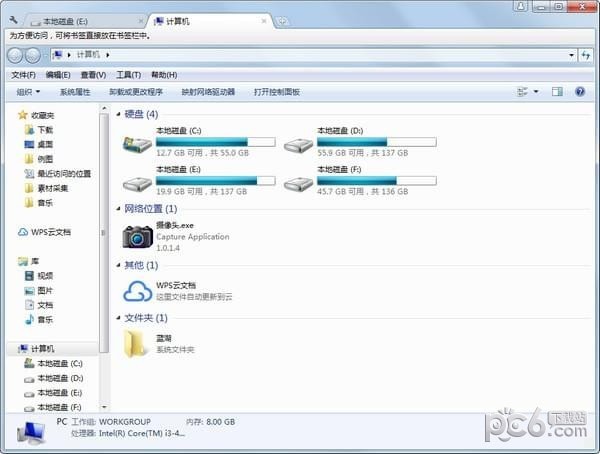Click the change view icon
The width and height of the screenshot is (600, 454).
tap(522, 91)
